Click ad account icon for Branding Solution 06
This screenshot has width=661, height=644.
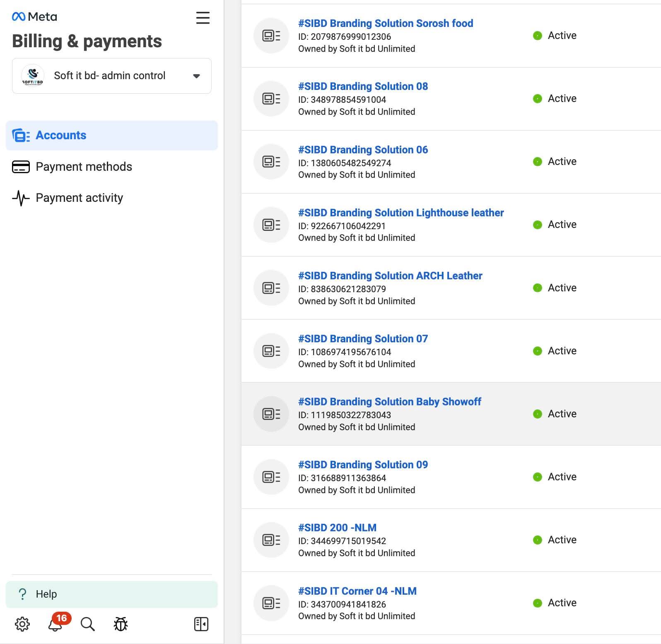[x=271, y=162]
